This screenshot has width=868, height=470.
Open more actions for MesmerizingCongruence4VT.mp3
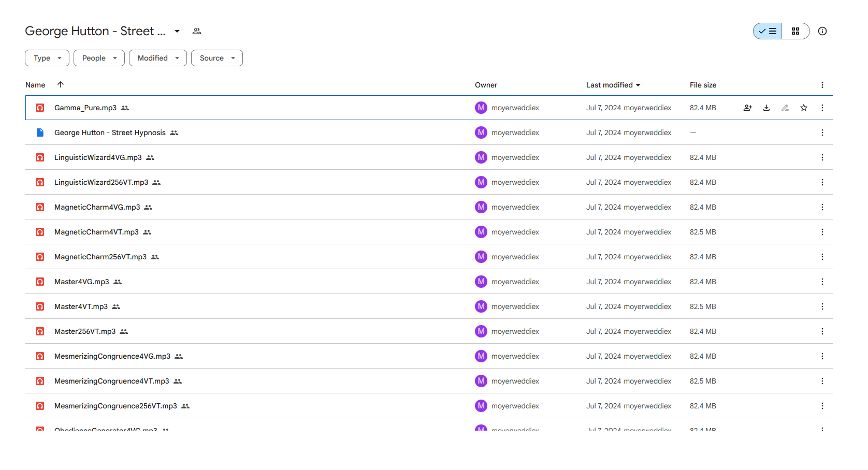coord(822,381)
